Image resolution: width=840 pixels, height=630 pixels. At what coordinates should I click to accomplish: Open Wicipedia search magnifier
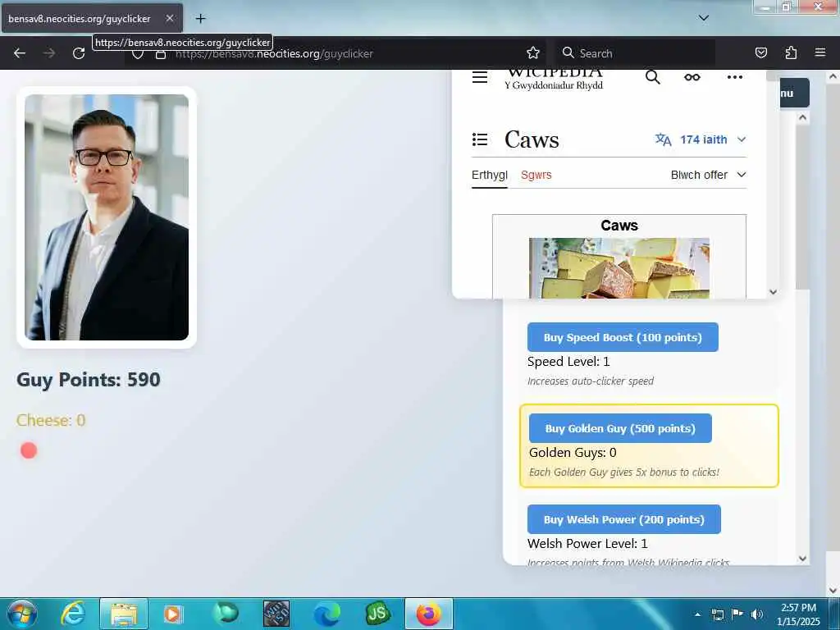tap(652, 77)
